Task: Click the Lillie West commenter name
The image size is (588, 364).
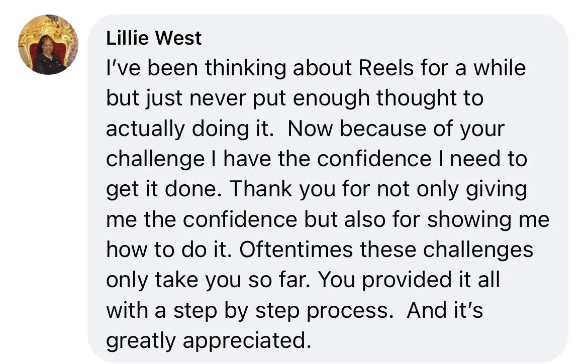Action: (x=154, y=38)
